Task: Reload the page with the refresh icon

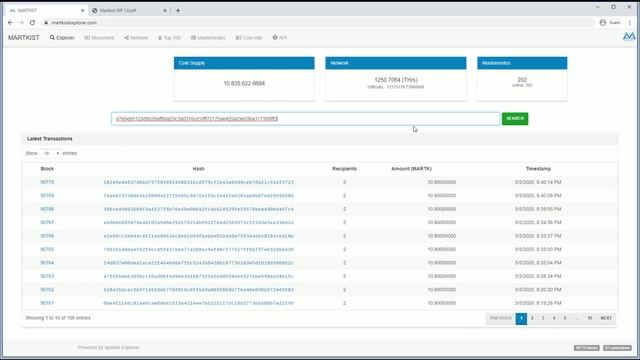Action: tap(32, 23)
